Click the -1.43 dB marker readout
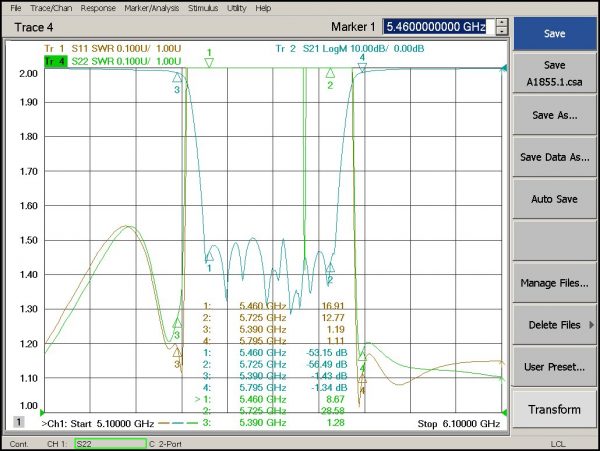 [329, 376]
